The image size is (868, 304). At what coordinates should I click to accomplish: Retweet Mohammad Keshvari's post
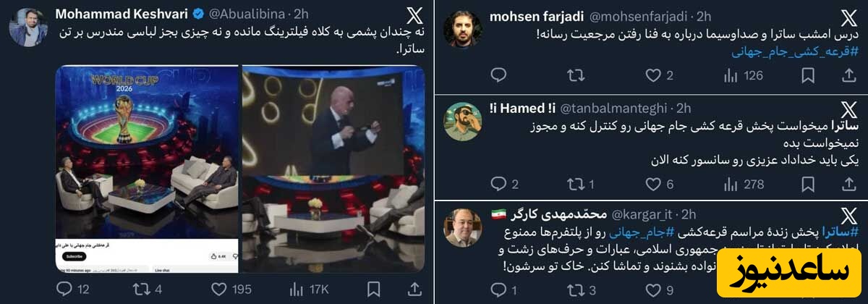(x=149, y=289)
